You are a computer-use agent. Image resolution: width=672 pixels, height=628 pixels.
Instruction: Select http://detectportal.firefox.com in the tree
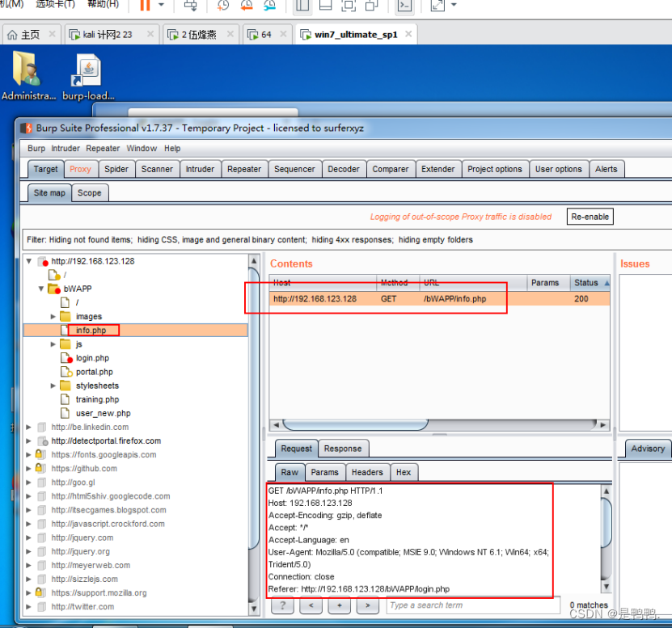[106, 440]
